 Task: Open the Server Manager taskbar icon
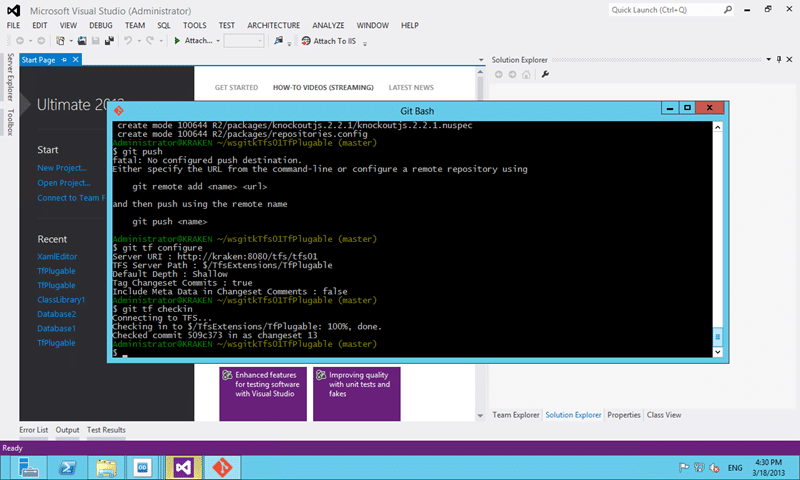point(28,468)
